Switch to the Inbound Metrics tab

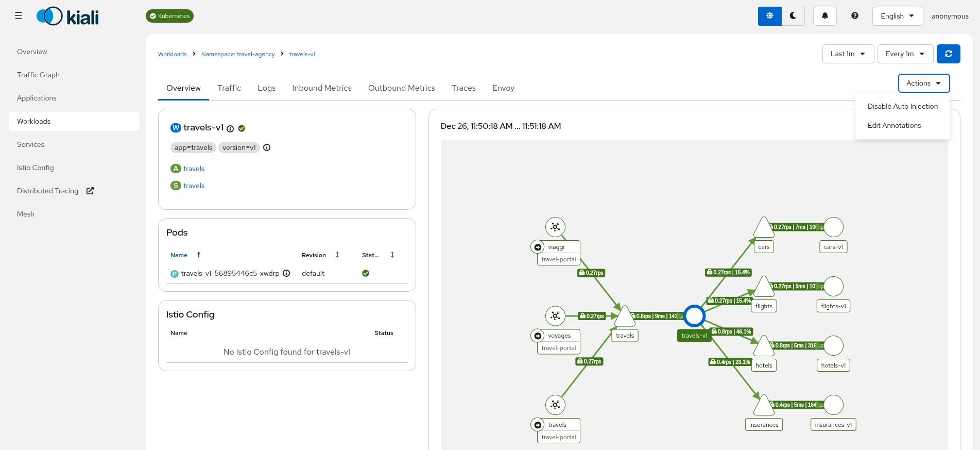click(x=321, y=88)
